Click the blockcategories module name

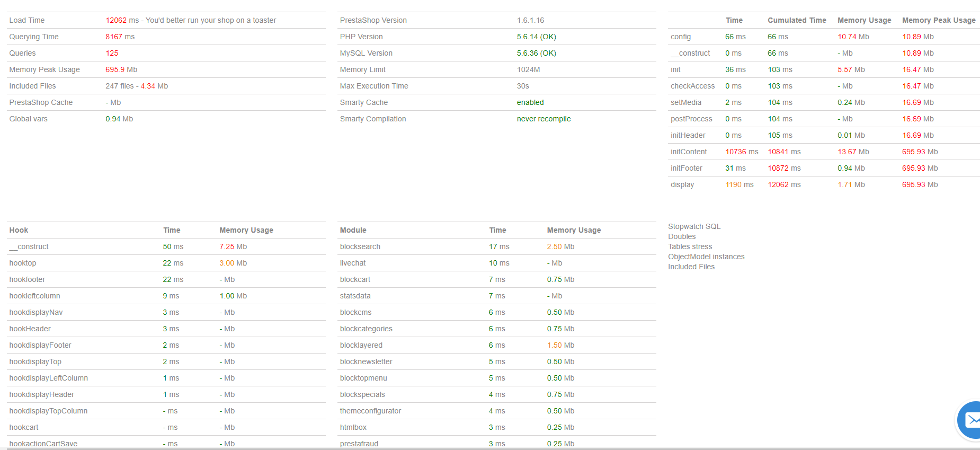tap(366, 329)
